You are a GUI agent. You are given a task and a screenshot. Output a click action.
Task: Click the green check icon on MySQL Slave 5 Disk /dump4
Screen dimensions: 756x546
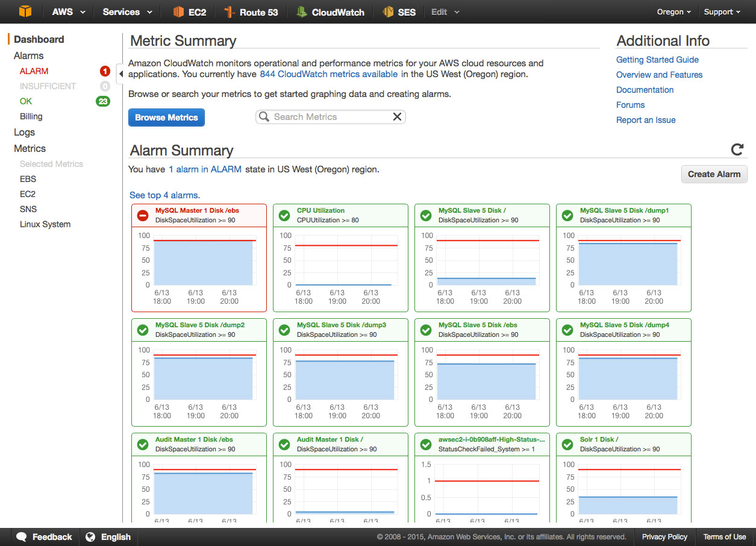click(567, 330)
